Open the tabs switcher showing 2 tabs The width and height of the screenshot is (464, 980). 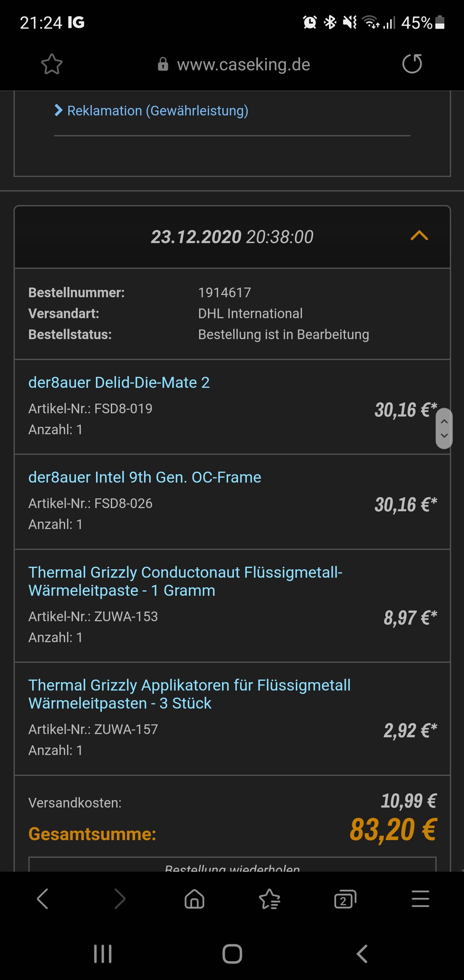click(345, 899)
